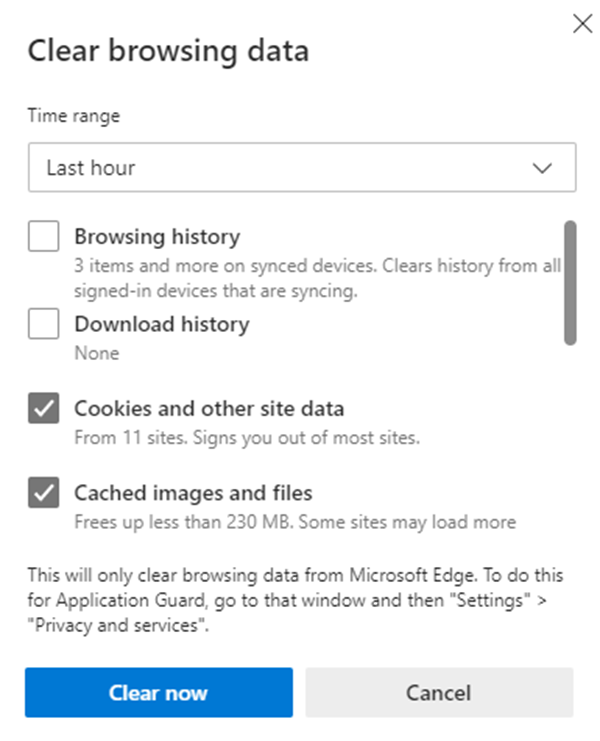600x741 pixels.
Task: Open the Time range dropdown
Action: [x=300, y=168]
